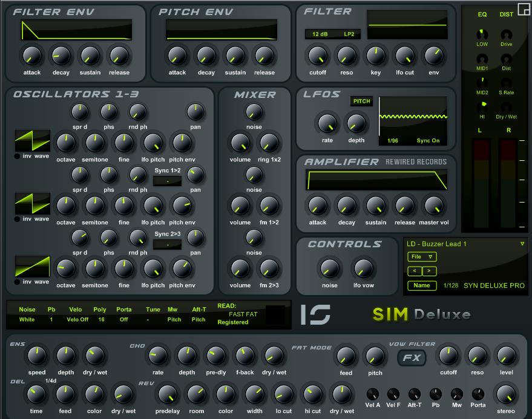Change Aft-T Pitch assignment

(199, 320)
